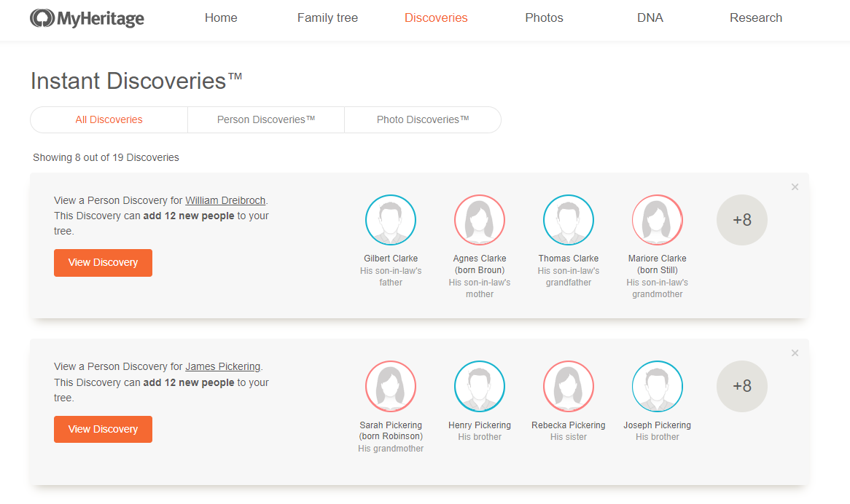The width and height of the screenshot is (850, 504).
Task: Expand the +8 people in James Pickering's discovery
Action: tap(742, 386)
